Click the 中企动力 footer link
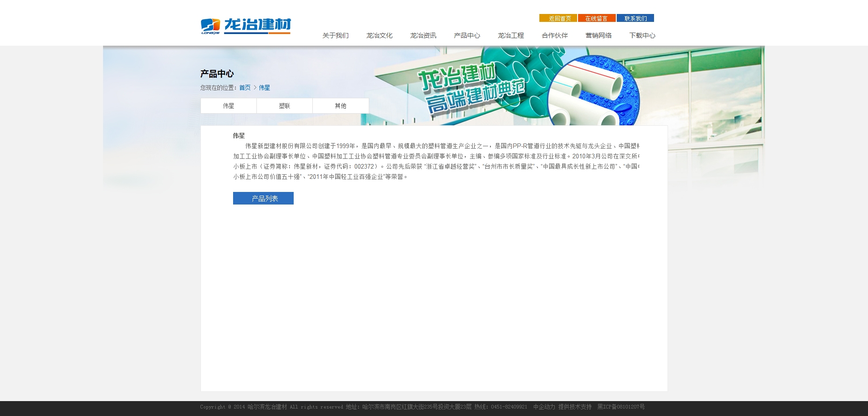This screenshot has height=416, width=868. (544, 407)
